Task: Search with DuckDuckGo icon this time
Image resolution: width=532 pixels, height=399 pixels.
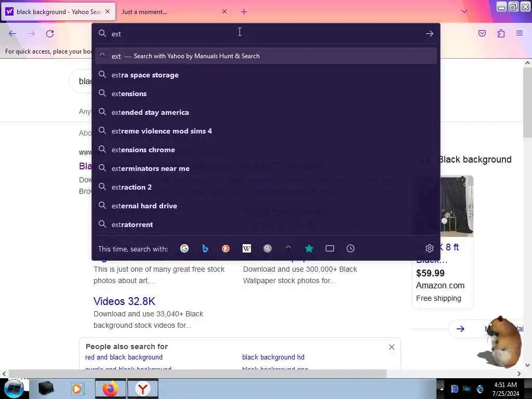Action: point(225,248)
